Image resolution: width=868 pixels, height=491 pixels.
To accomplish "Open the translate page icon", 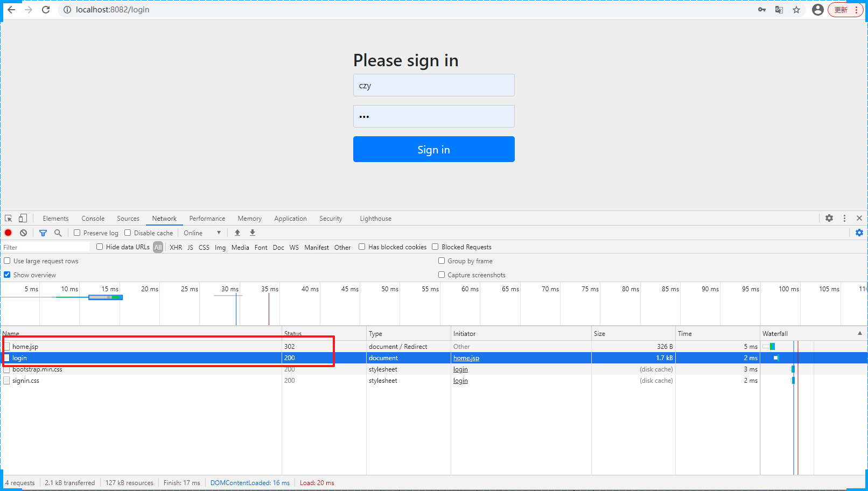I will coord(779,10).
